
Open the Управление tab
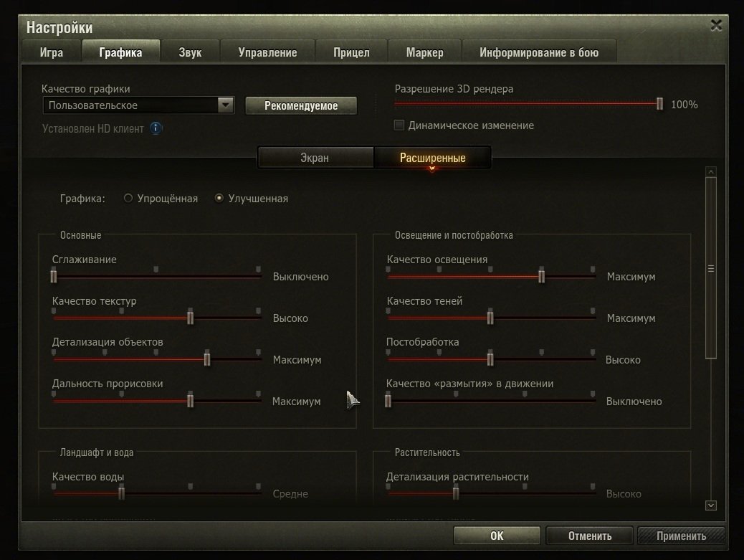(267, 52)
